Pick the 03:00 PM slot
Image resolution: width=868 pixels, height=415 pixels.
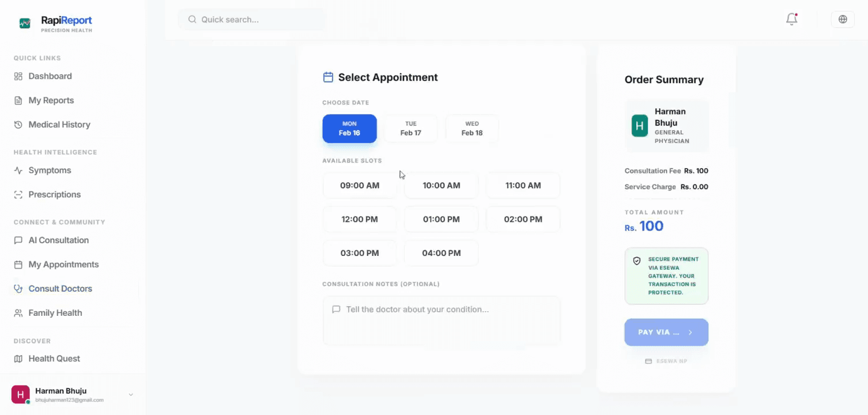(x=360, y=253)
